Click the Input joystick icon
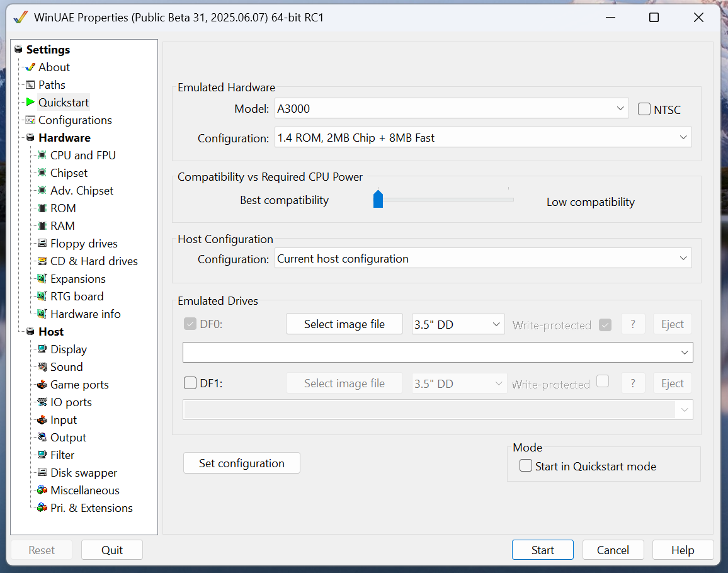The image size is (728, 573). point(42,420)
